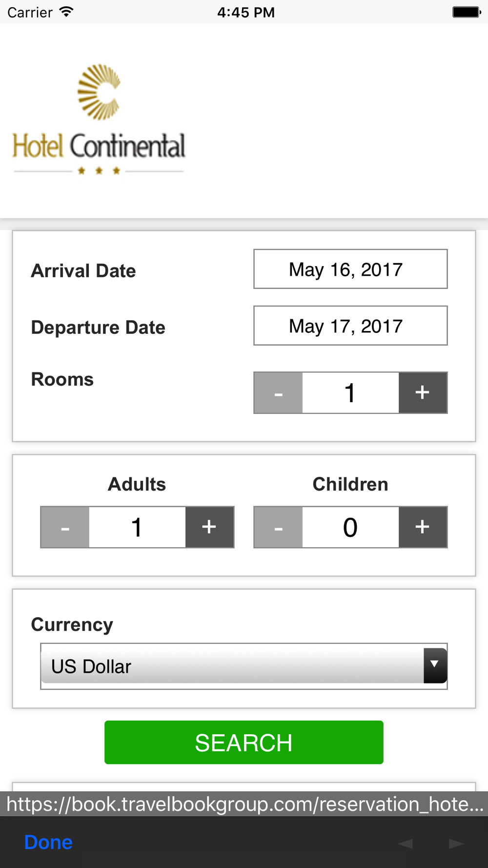
Task: Tap the green SEARCH button
Action: click(x=244, y=742)
